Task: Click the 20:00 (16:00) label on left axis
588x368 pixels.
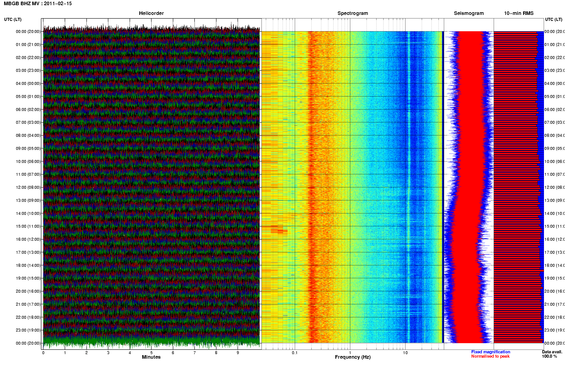Action: pyautogui.click(x=28, y=291)
